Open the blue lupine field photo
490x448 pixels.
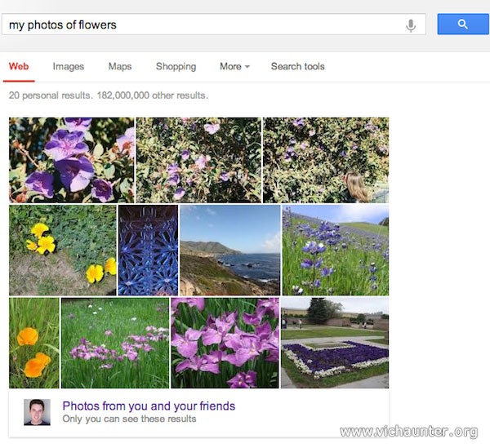click(336, 250)
